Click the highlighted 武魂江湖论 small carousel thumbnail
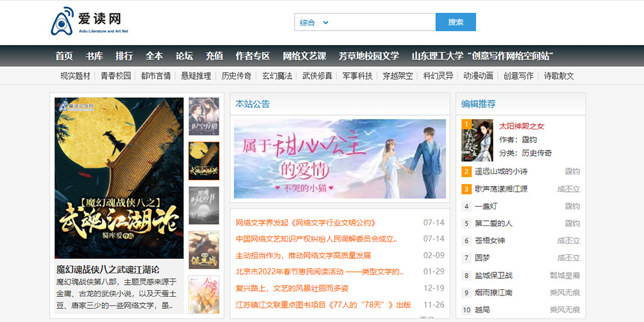 204,161
